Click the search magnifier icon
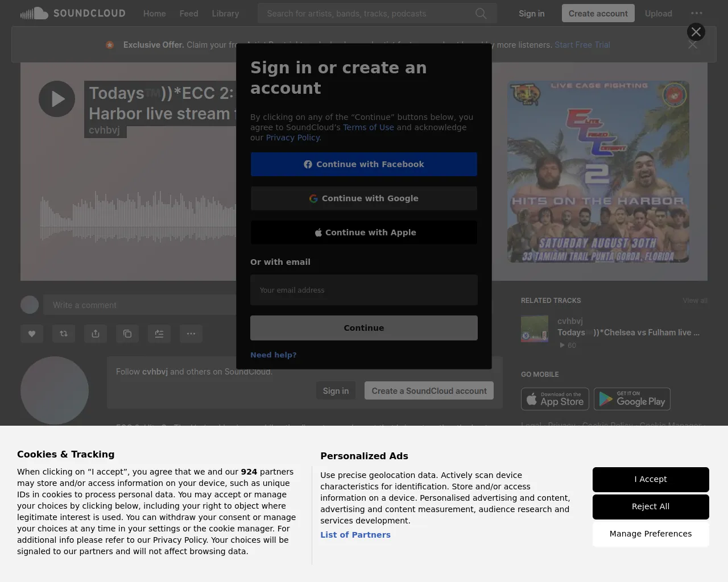 coord(481,14)
